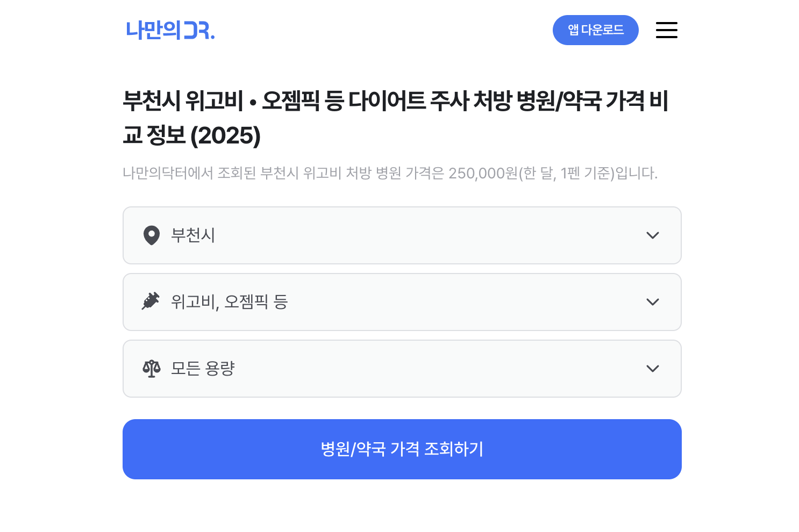Expand the 부천시 region dropdown
799x532 pixels.
(x=402, y=235)
